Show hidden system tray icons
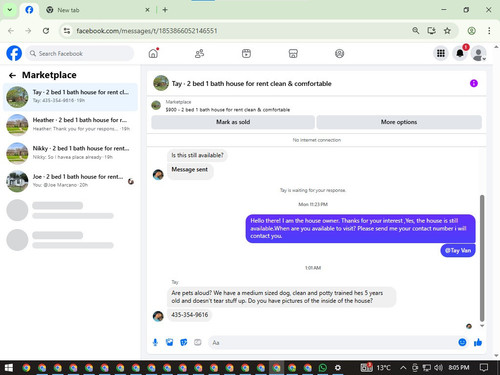The width and height of the screenshot is (500, 375). [x=403, y=368]
